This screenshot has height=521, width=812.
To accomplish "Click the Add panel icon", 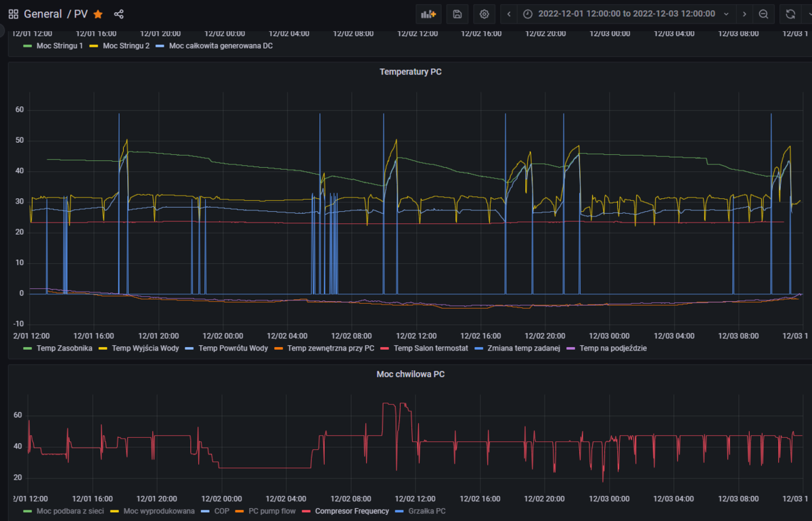I will (428, 14).
